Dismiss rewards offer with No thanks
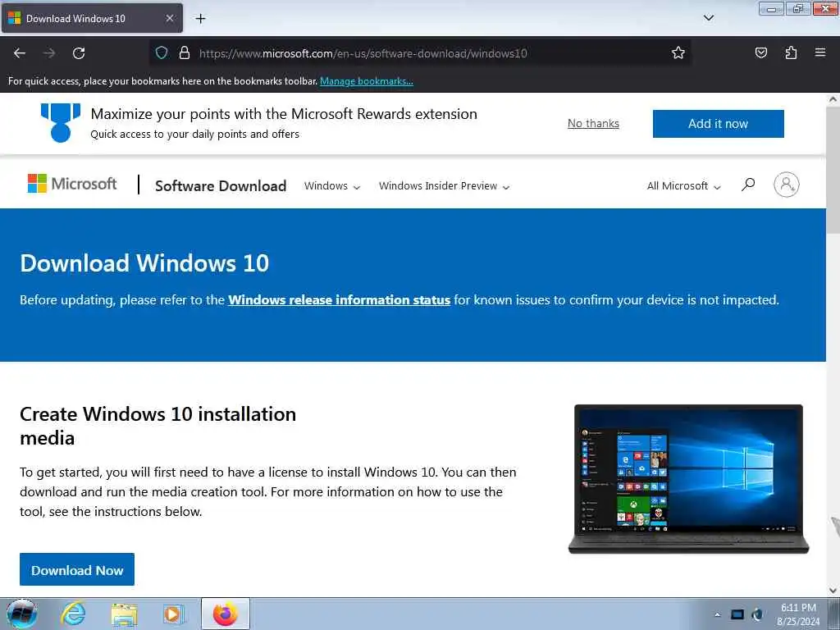Viewport: 840px width, 630px height. pyautogui.click(x=593, y=124)
